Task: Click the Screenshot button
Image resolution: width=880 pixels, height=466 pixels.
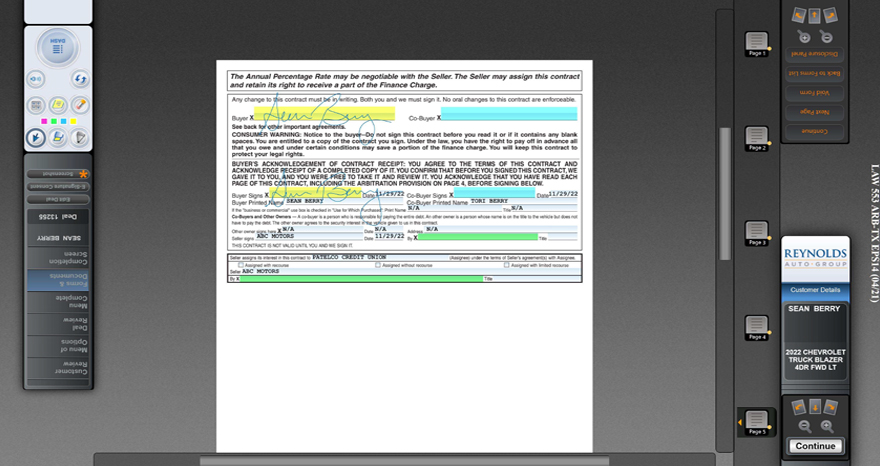Action: (58, 174)
